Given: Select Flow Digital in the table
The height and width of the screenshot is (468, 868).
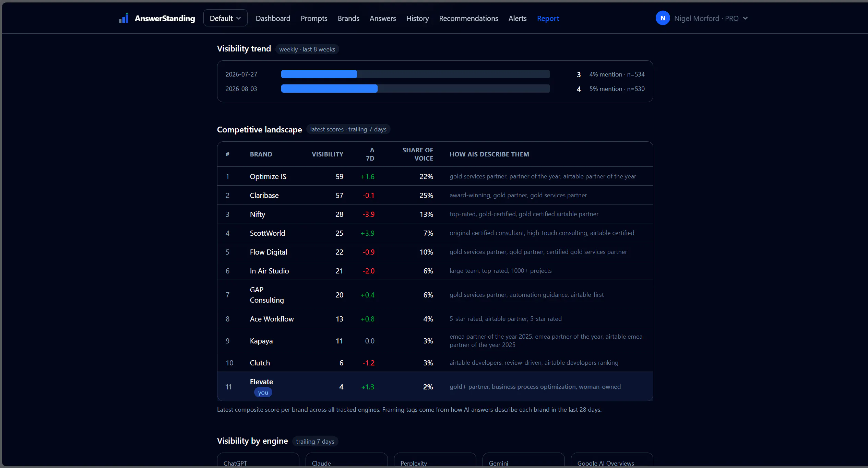Looking at the screenshot, I should pos(269,252).
